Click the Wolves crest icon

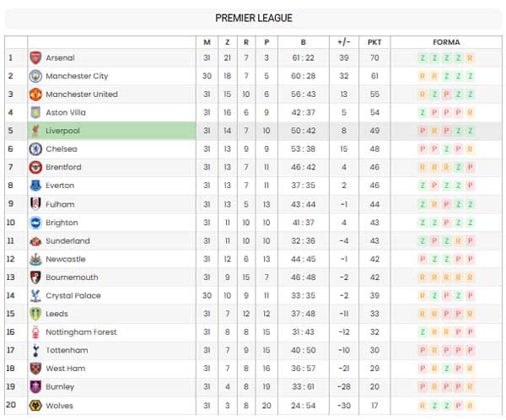click(x=35, y=406)
